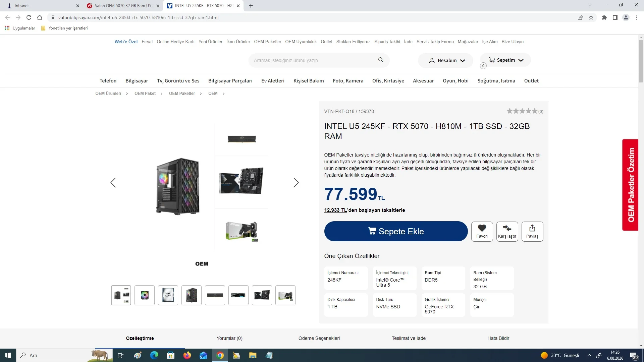Open the OEM Uyumluluk link
644x362 pixels.
pyautogui.click(x=301, y=42)
